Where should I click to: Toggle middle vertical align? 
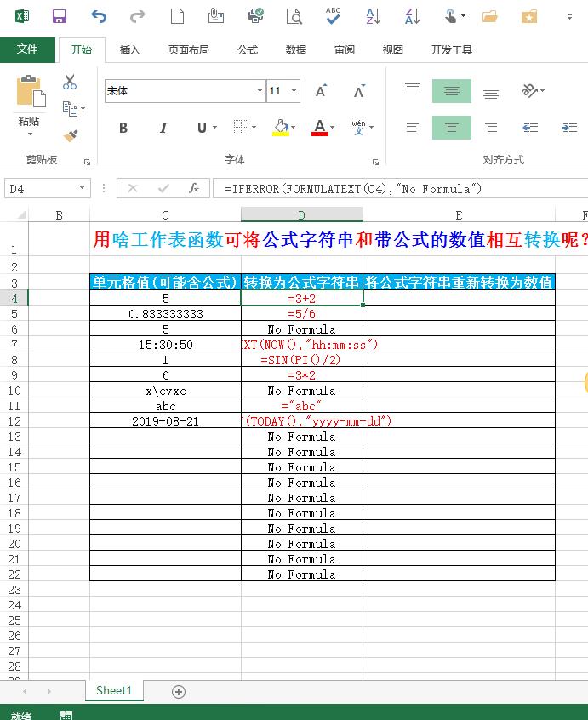click(452, 90)
